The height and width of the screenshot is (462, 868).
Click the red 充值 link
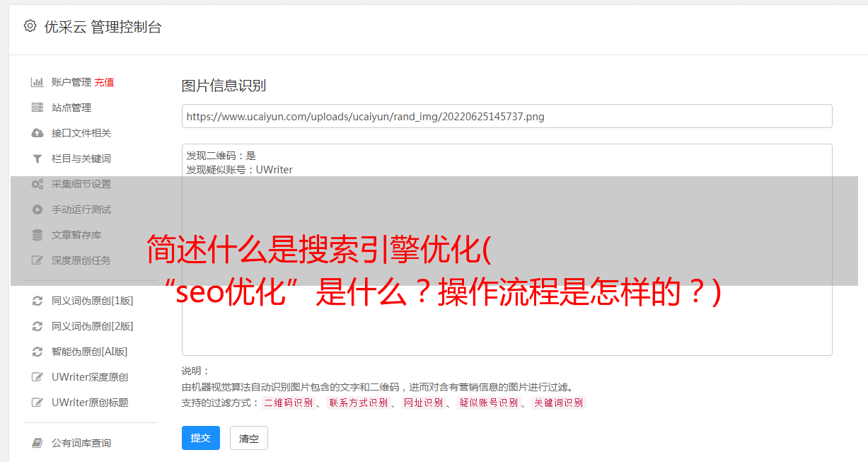(x=104, y=82)
